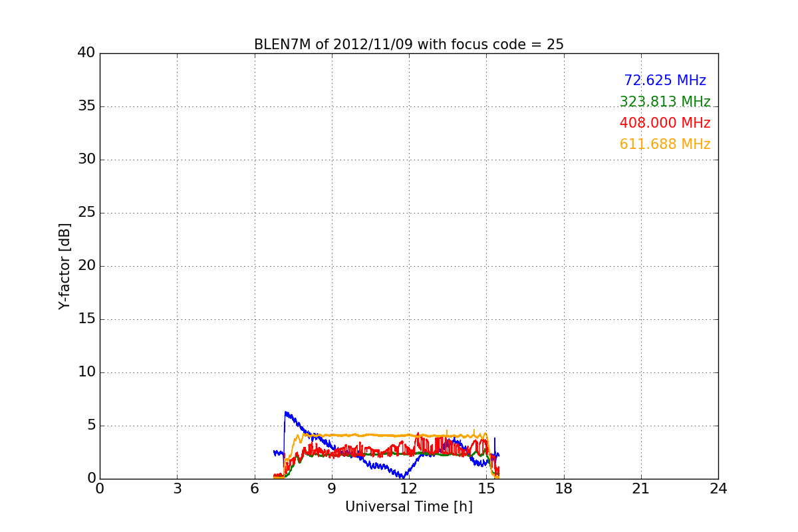Viewport: 798px width, 532px height.
Task: Click the y-axis tick label 25
Action: (x=86, y=213)
